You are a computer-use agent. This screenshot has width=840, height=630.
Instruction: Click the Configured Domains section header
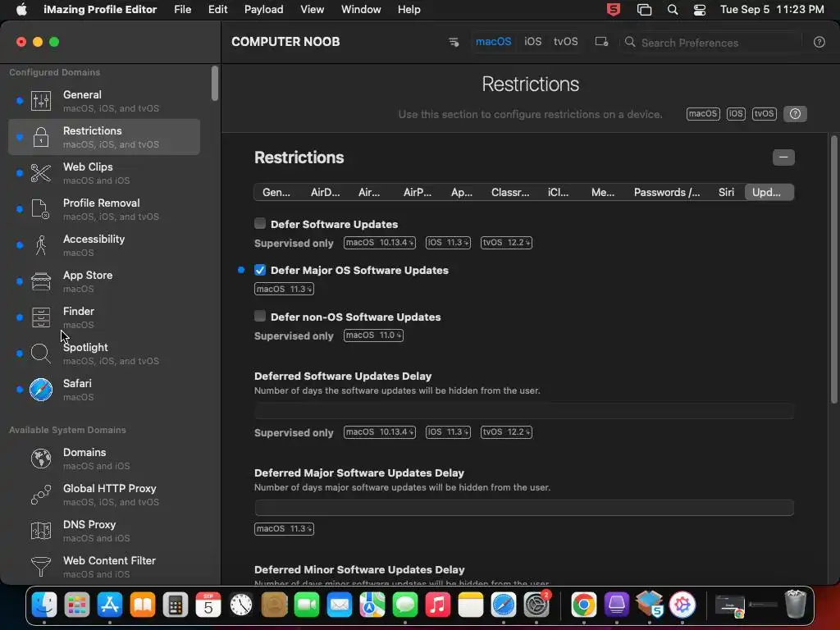(55, 72)
